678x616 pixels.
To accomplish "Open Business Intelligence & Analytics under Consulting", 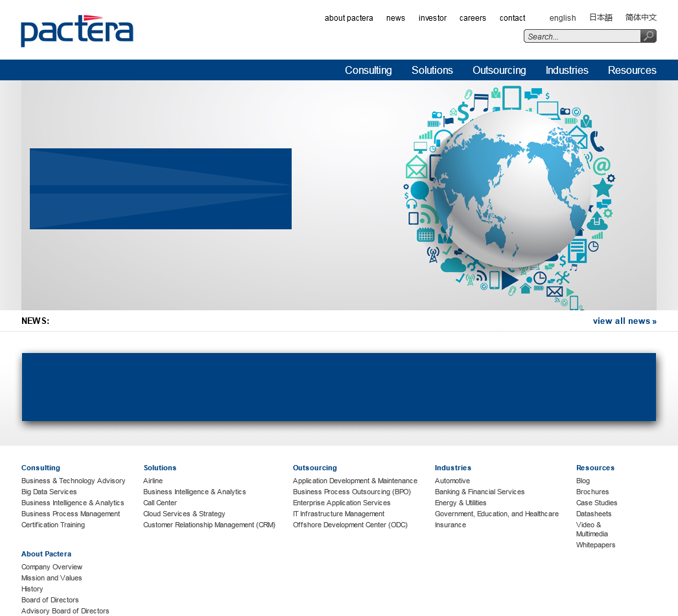I will tap(73, 503).
